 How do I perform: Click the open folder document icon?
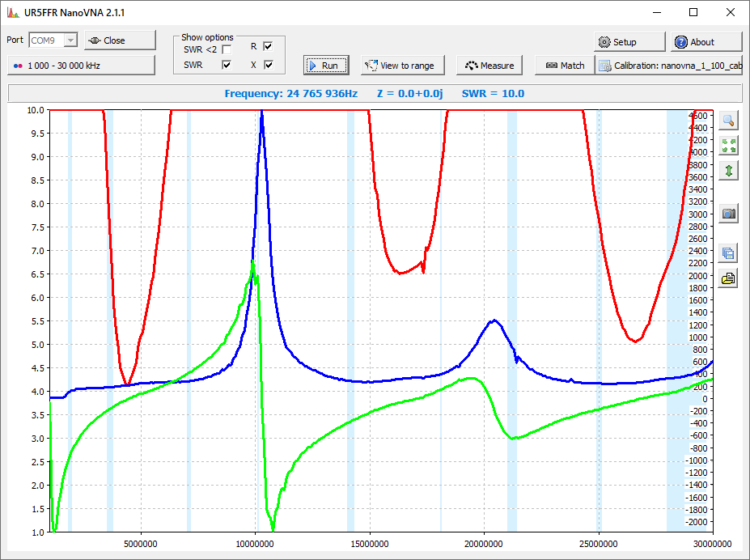tap(728, 278)
